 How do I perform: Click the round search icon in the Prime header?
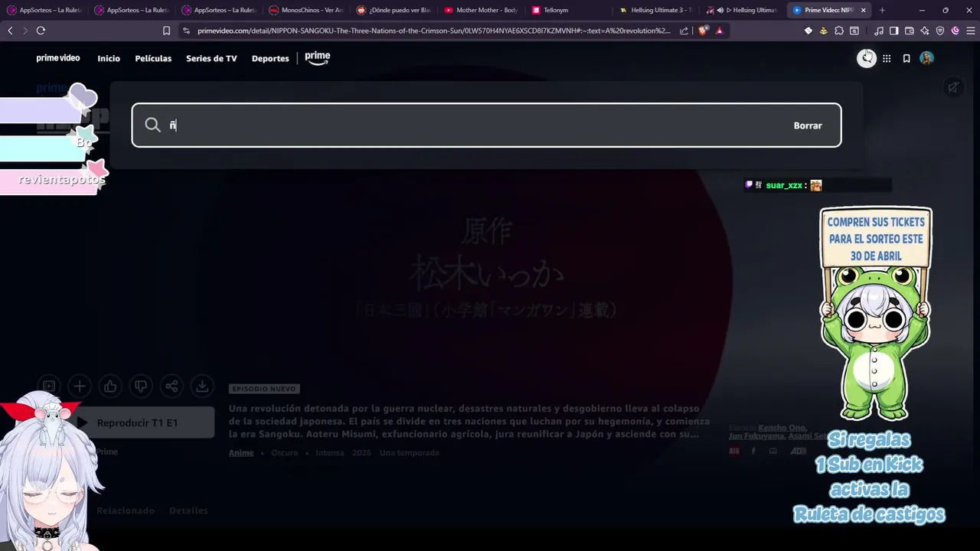(x=867, y=58)
